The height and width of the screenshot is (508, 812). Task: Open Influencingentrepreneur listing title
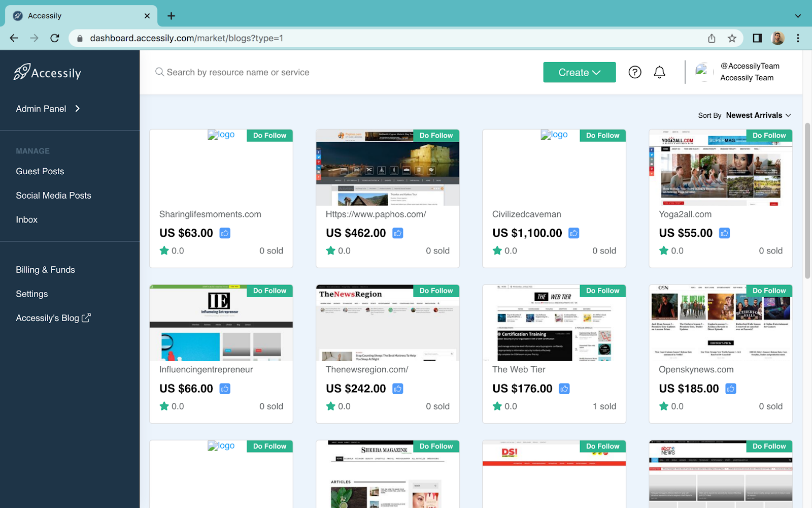[x=206, y=370]
